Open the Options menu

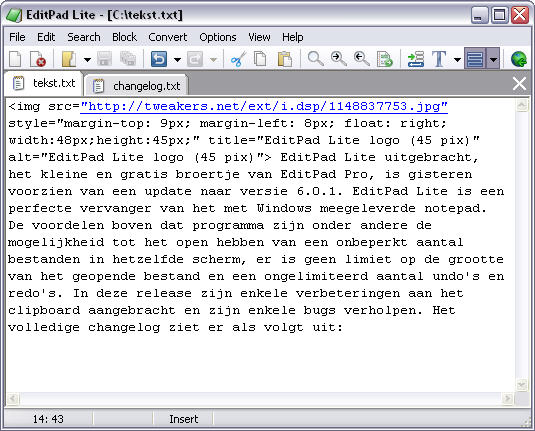pos(218,37)
